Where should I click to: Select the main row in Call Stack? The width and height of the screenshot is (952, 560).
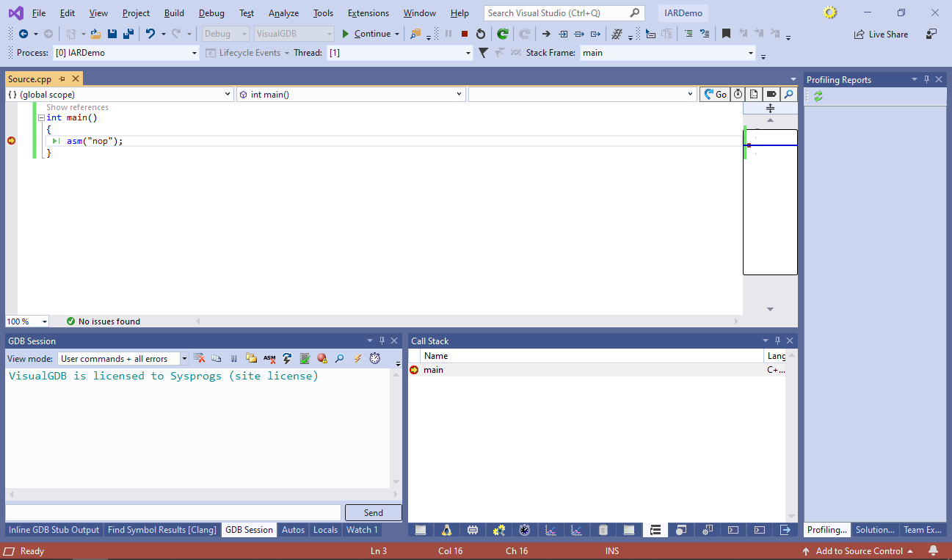click(x=597, y=370)
